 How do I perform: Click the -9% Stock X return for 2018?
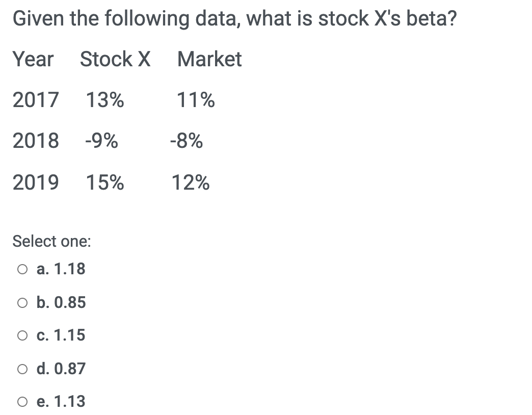point(100,141)
